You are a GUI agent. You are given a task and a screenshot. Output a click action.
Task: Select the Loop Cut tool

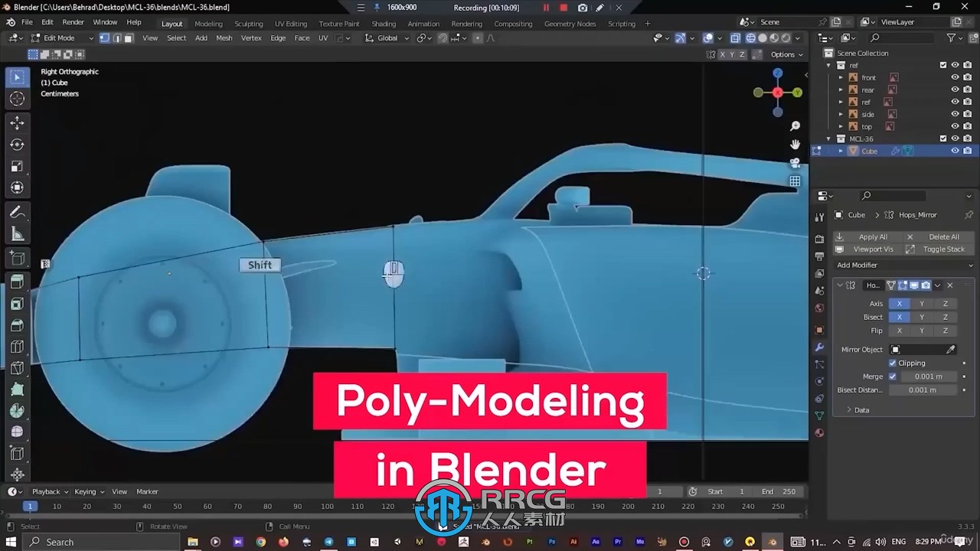17,347
